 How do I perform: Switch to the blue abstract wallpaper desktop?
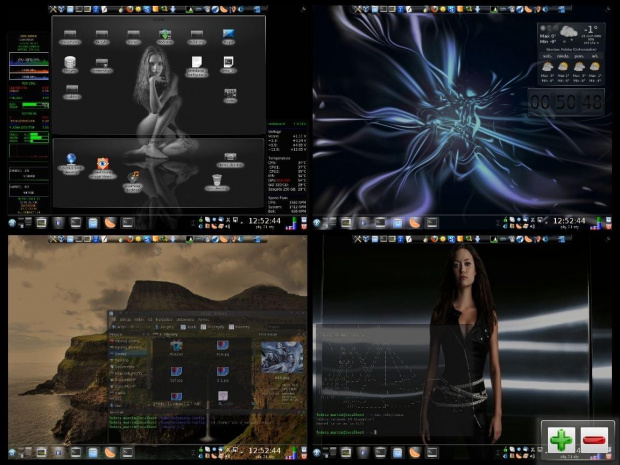(x=462, y=117)
